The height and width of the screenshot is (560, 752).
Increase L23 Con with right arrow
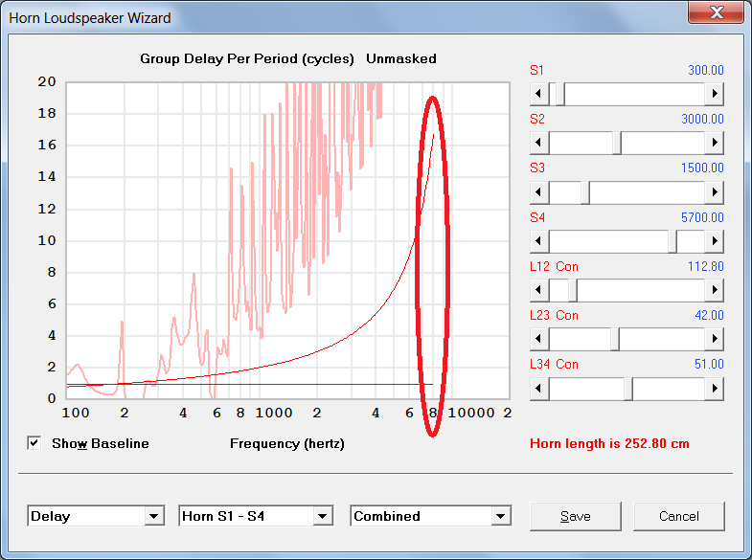[x=714, y=339]
